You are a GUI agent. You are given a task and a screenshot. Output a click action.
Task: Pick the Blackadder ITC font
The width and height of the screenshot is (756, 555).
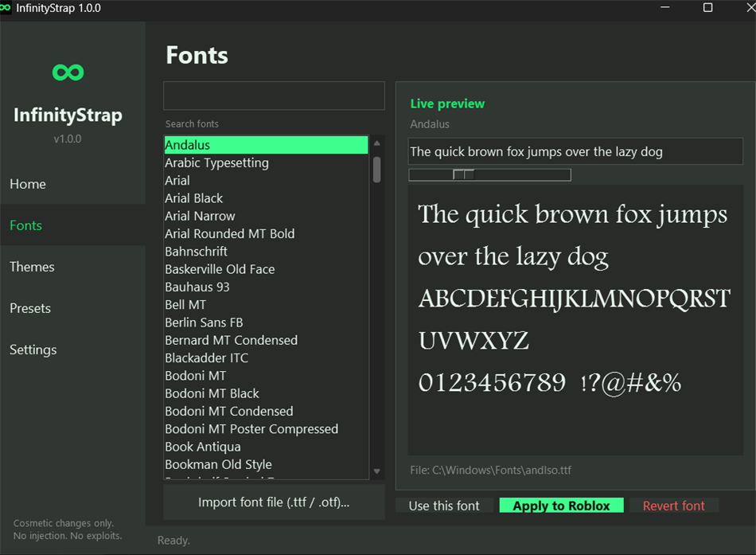[x=266, y=358]
